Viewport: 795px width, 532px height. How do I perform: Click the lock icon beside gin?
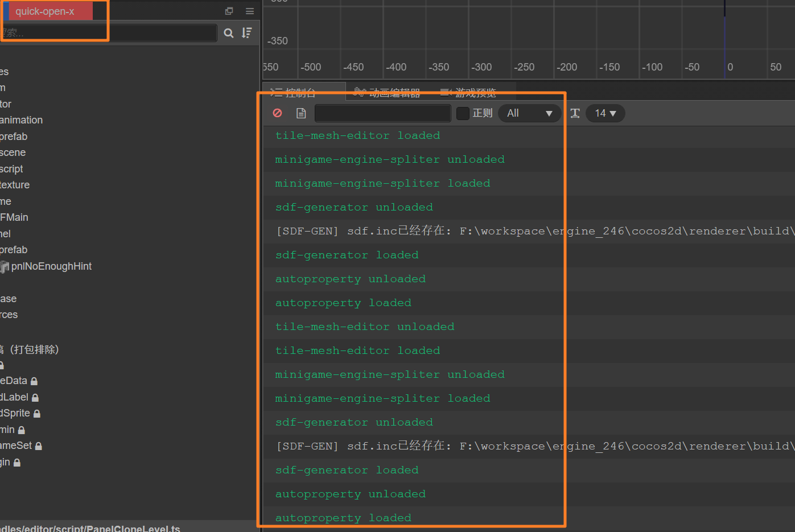17,463
